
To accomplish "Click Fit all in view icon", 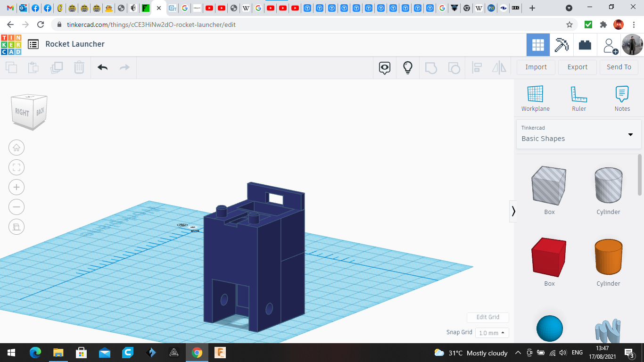I will 17,167.
